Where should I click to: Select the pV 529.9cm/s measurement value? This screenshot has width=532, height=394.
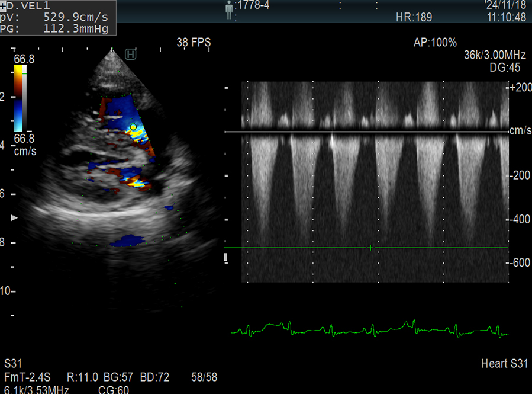(x=76, y=17)
